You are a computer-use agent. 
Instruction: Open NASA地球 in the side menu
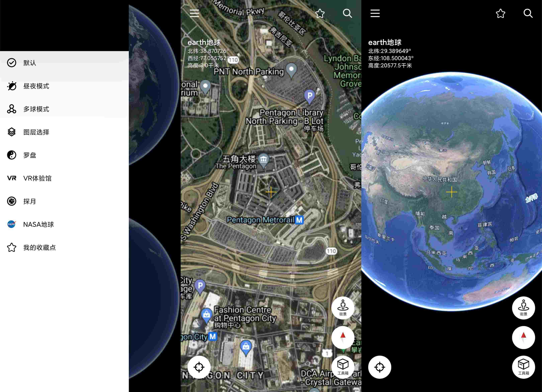click(x=64, y=225)
